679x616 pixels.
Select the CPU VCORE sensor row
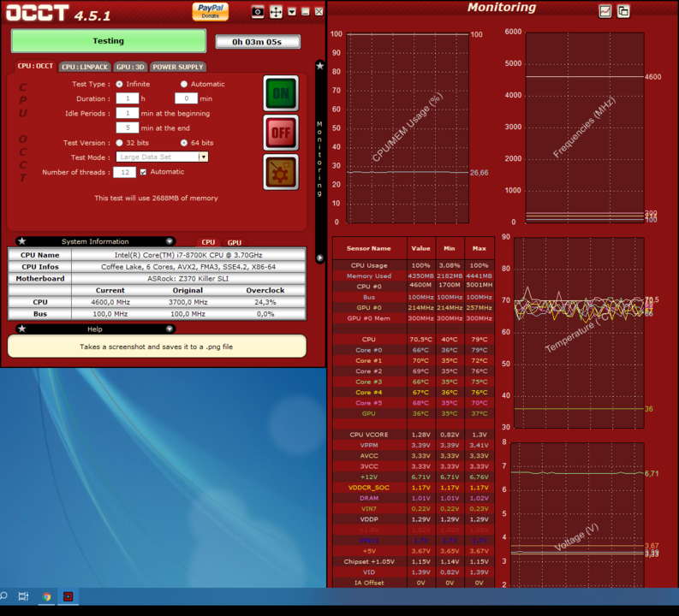tap(414, 435)
